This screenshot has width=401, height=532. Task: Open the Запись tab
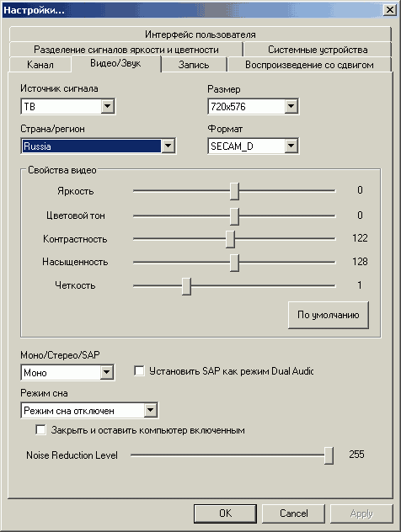(x=194, y=65)
